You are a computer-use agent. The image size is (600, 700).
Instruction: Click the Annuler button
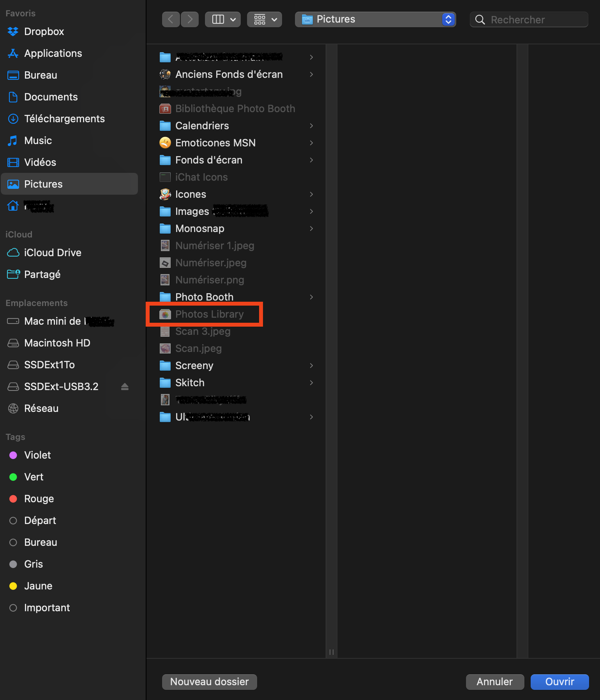494,682
